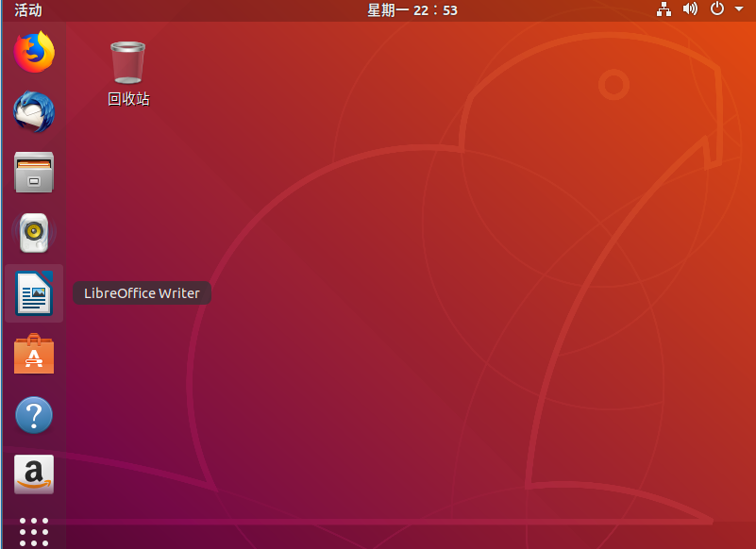Expand the system menu arrow
This screenshot has width=756, height=549.
pyautogui.click(x=739, y=9)
